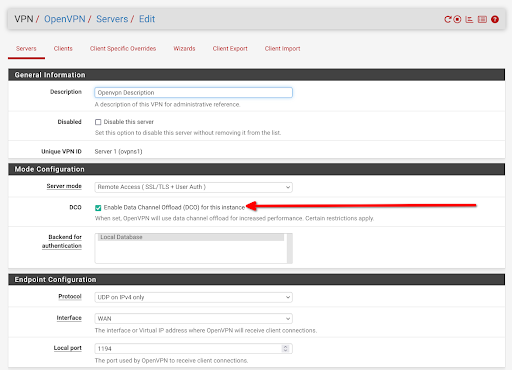
Task: Uncheck Enable Data Channel Offload checkbox
Action: [x=98, y=208]
